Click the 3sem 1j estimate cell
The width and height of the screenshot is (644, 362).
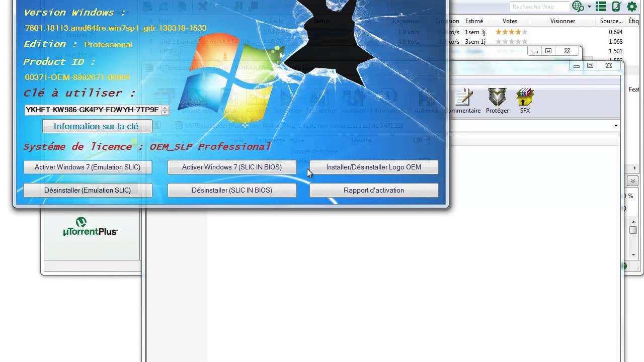click(475, 42)
